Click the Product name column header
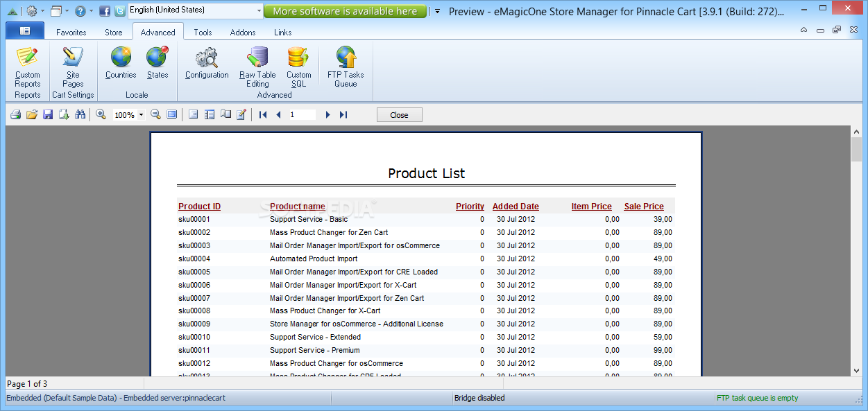The height and width of the screenshot is (411, 868). pos(298,207)
